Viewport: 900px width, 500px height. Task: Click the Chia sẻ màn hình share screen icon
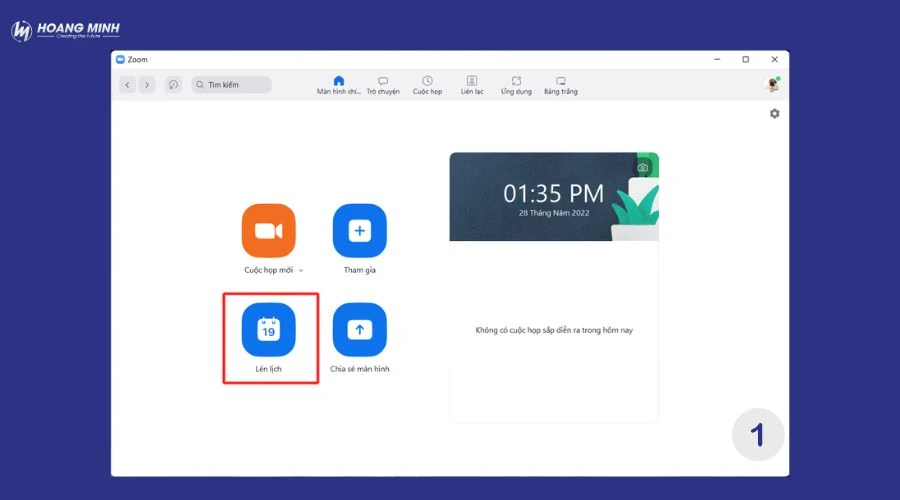click(359, 330)
